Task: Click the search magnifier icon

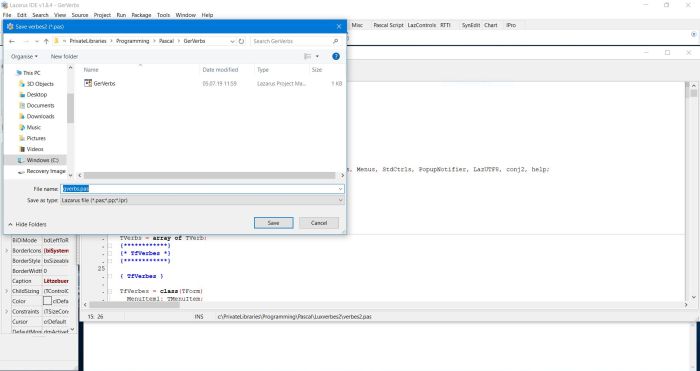Action: (336, 41)
